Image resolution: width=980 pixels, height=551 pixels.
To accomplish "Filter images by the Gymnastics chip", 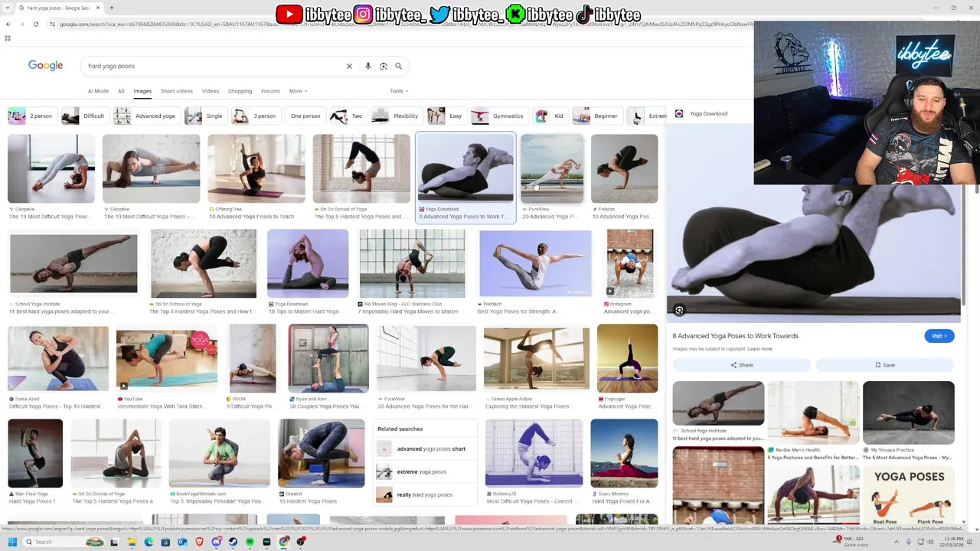I will [x=498, y=116].
